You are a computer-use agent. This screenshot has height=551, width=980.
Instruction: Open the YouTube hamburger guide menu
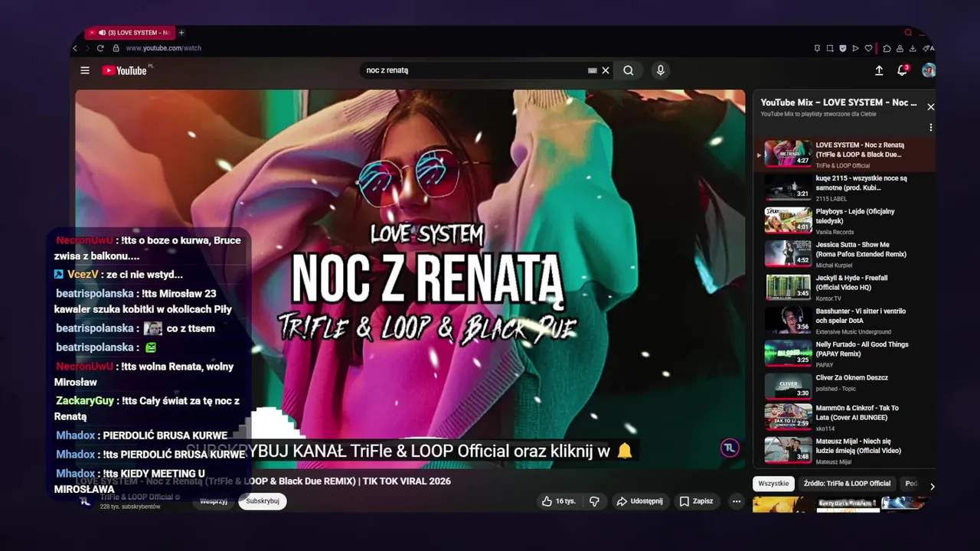pos(85,70)
